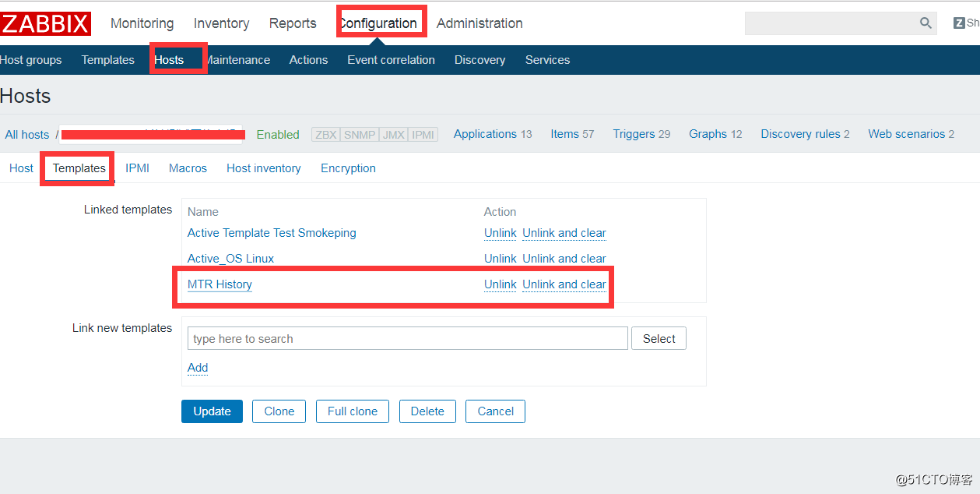Click the 'Name' column header text
This screenshot has height=494, width=980.
[203, 212]
